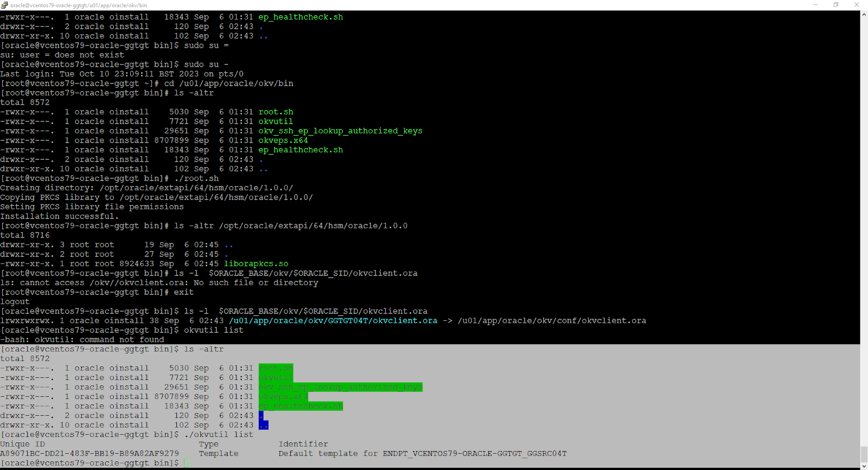This screenshot has width=868, height=470.
Task: Minimize the terminal window
Action: tap(815, 5)
